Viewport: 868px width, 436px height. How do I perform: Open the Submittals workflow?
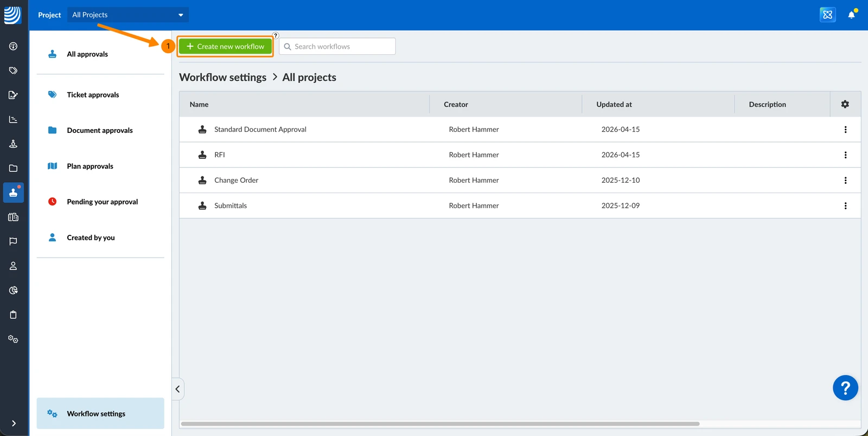pyautogui.click(x=231, y=206)
